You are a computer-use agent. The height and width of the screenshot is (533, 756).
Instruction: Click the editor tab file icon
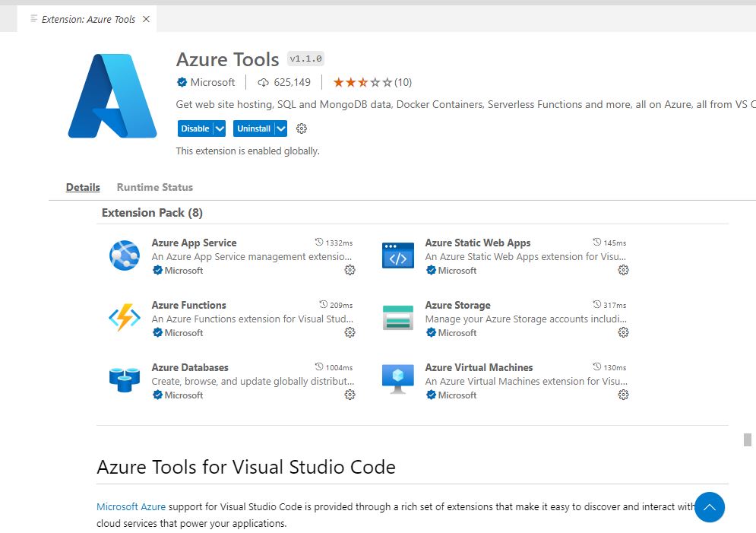click(33, 19)
